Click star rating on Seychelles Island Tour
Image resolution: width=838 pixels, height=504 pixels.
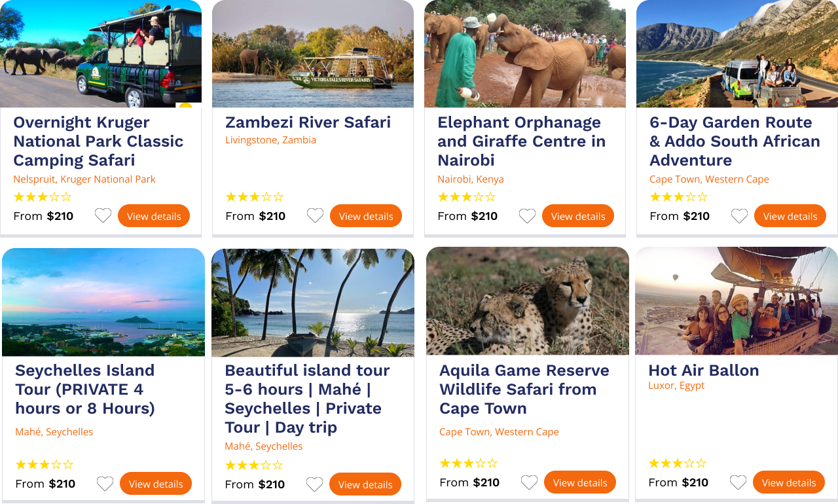point(44,465)
